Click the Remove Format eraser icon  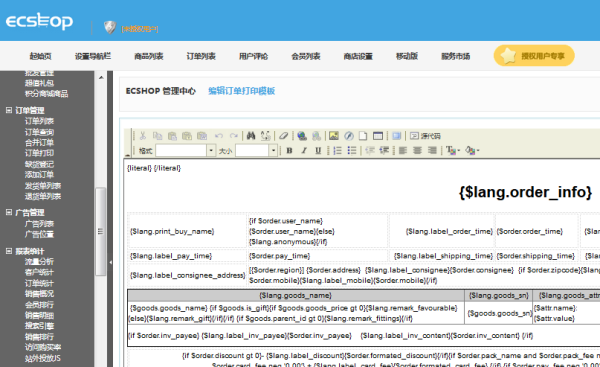tap(283, 136)
